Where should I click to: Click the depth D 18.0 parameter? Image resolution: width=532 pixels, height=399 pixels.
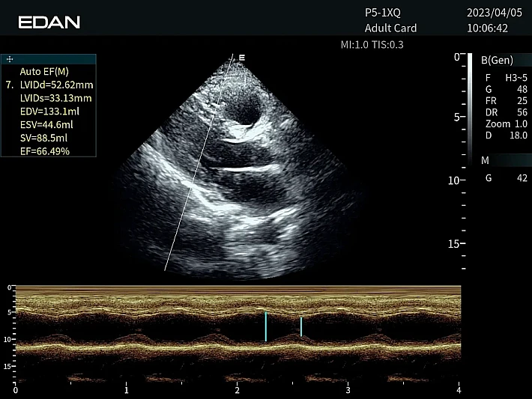tap(506, 135)
